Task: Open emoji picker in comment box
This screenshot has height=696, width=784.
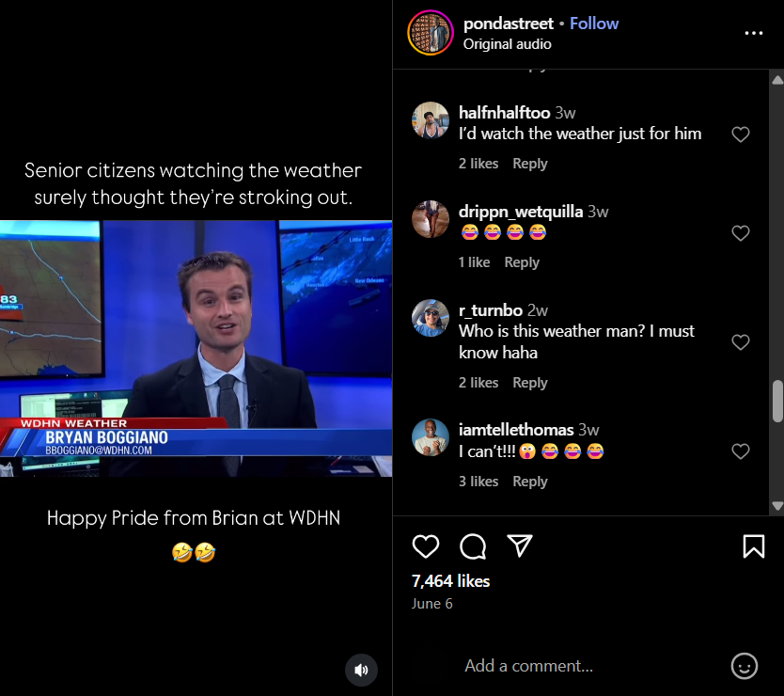Action: pos(744,666)
